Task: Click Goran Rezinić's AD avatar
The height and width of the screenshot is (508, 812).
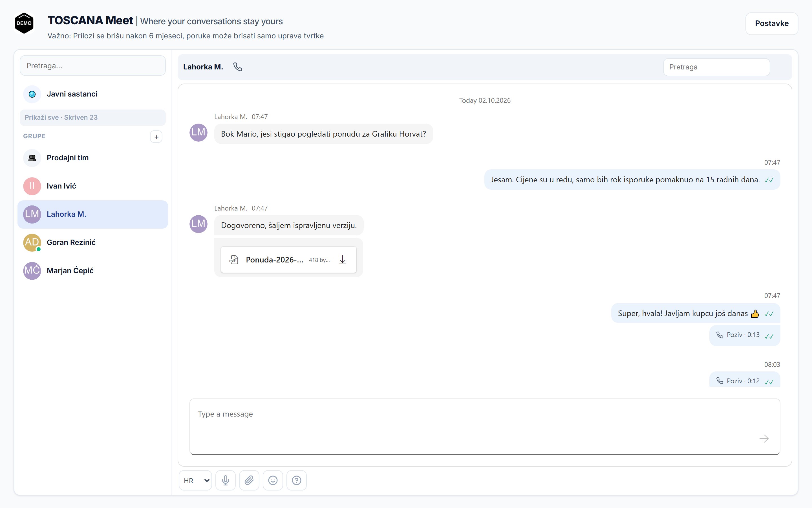Action: (32, 243)
